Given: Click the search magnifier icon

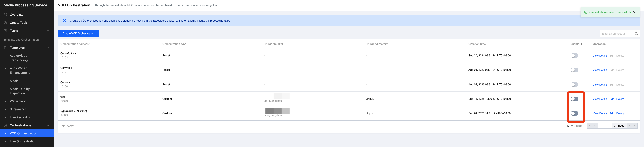Looking at the screenshot, I should point(636,34).
